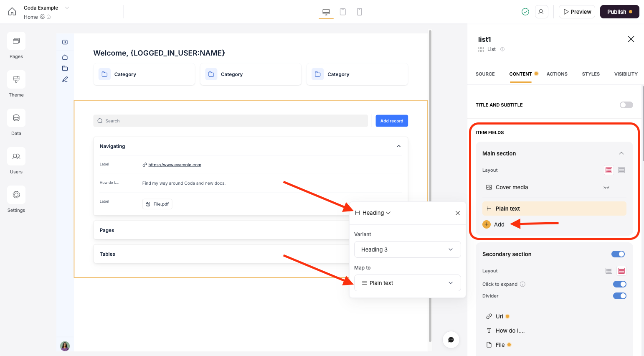Disable the Secondary section toggle
The height and width of the screenshot is (356, 644).
pyautogui.click(x=618, y=254)
